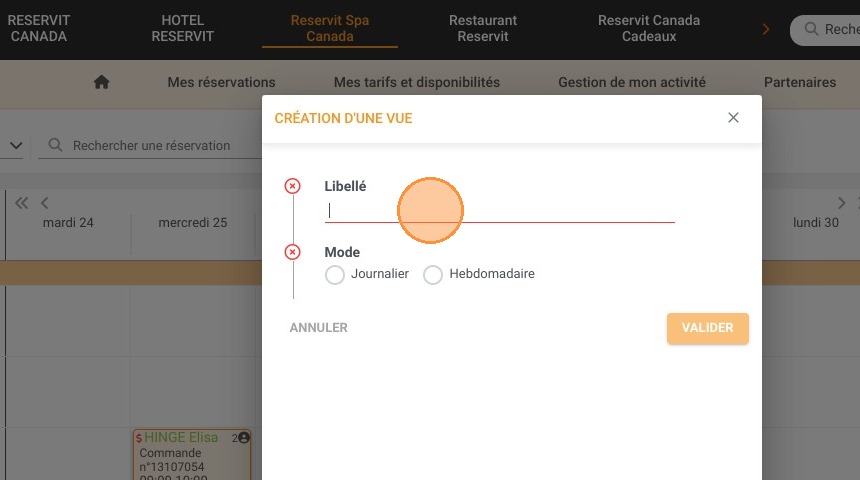Switch to the HOTEL RESERVIT tab
The height and width of the screenshot is (480, 860).
point(183,29)
